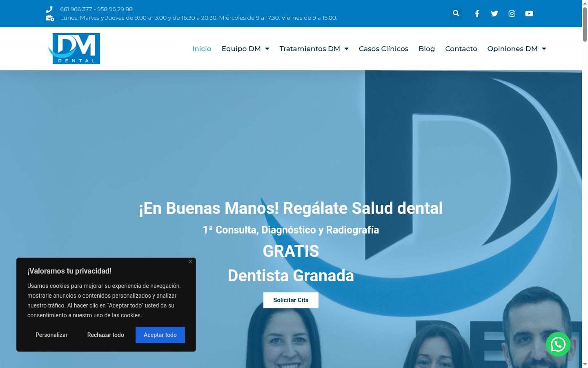
Task: Expand the Opiniones DM dropdown arrow
Action: [x=544, y=49]
